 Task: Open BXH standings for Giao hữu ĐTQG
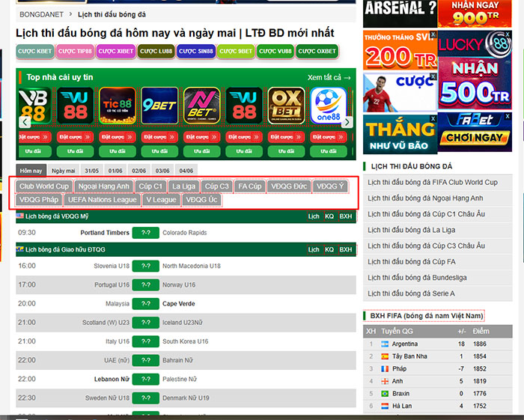coord(346,249)
